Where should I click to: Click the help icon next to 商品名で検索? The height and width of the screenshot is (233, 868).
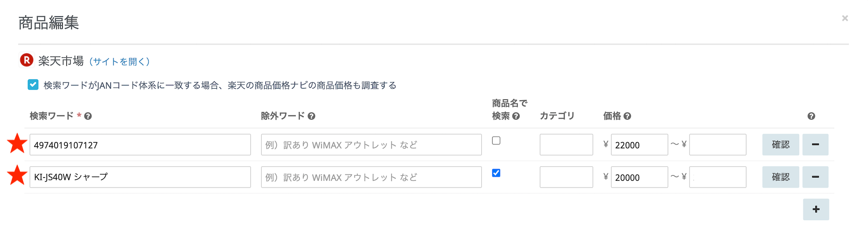coord(516,116)
